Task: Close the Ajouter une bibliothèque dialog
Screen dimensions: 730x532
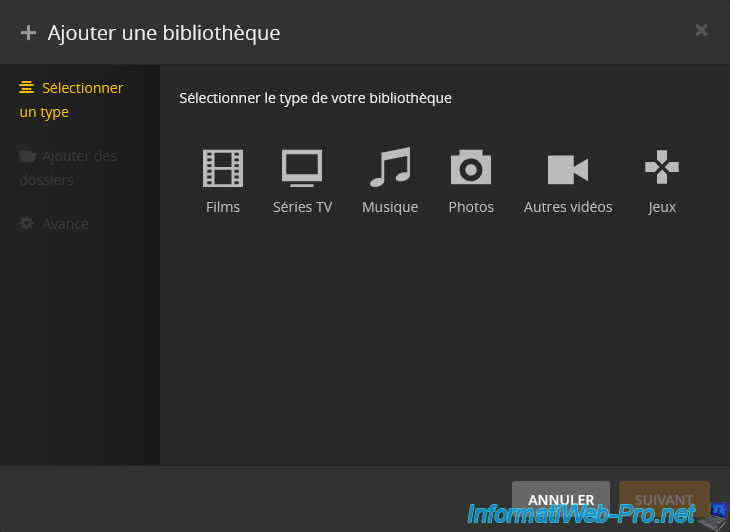Action: 701,30
